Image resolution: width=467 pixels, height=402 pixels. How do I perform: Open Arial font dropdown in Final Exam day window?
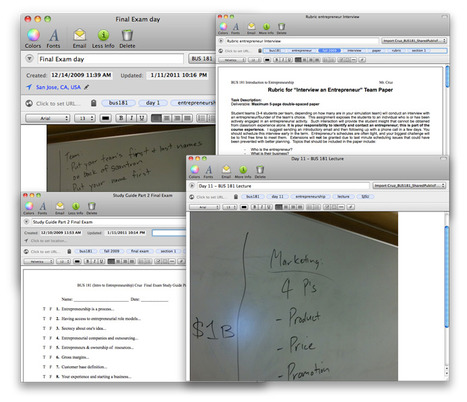click(47, 118)
